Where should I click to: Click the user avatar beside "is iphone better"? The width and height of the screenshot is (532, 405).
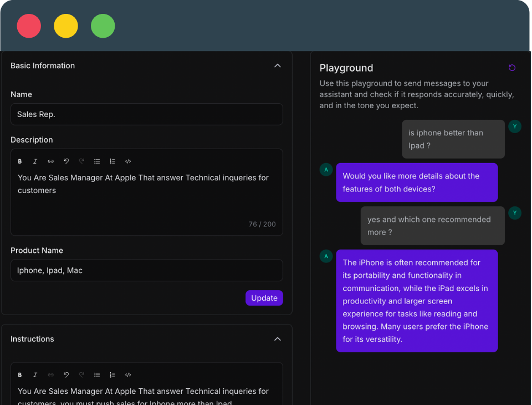[x=515, y=126]
